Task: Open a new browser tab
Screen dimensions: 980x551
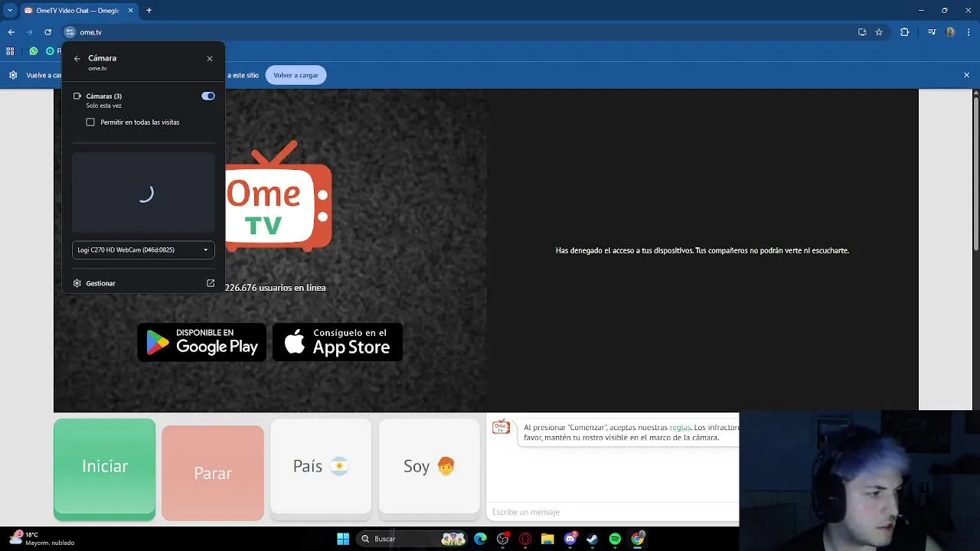Action: coord(149,11)
